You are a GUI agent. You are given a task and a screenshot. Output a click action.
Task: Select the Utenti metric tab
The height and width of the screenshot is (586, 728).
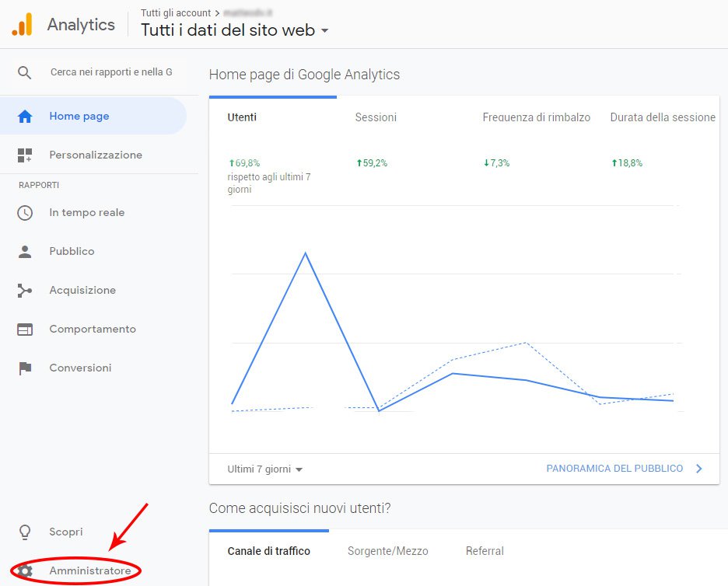click(x=242, y=117)
